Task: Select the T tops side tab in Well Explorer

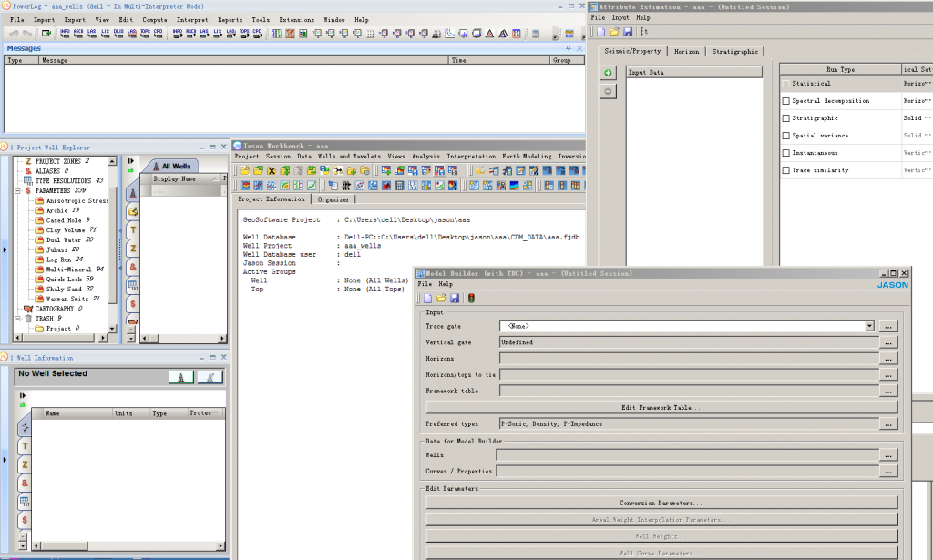Action: 133,230
